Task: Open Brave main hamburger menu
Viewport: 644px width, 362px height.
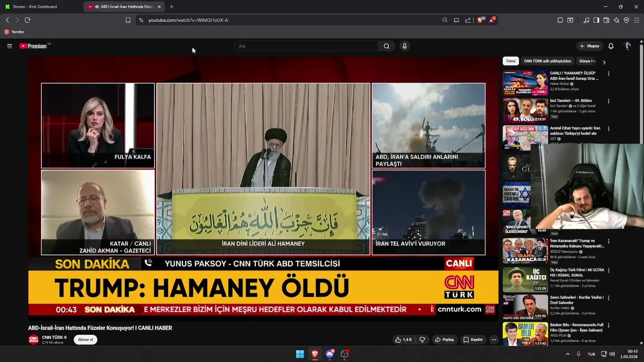Action: pyautogui.click(x=637, y=20)
